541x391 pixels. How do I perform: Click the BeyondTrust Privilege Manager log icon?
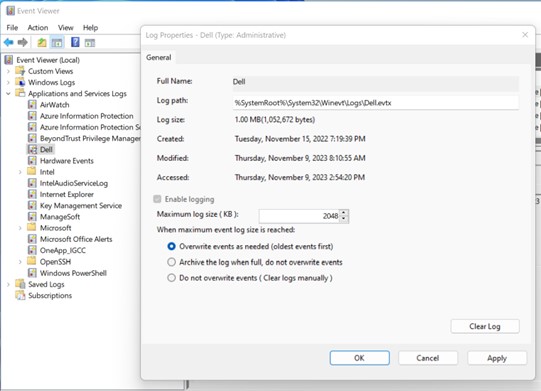(32, 138)
